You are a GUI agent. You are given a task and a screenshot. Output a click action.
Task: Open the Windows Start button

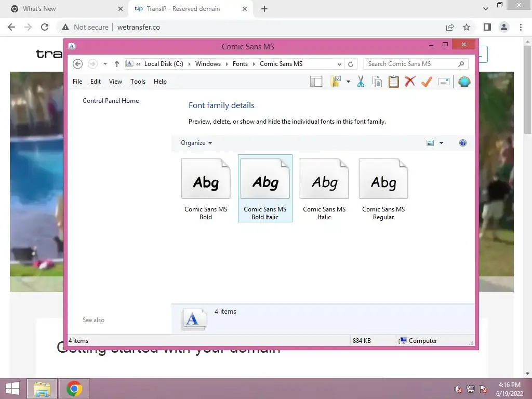pyautogui.click(x=12, y=389)
